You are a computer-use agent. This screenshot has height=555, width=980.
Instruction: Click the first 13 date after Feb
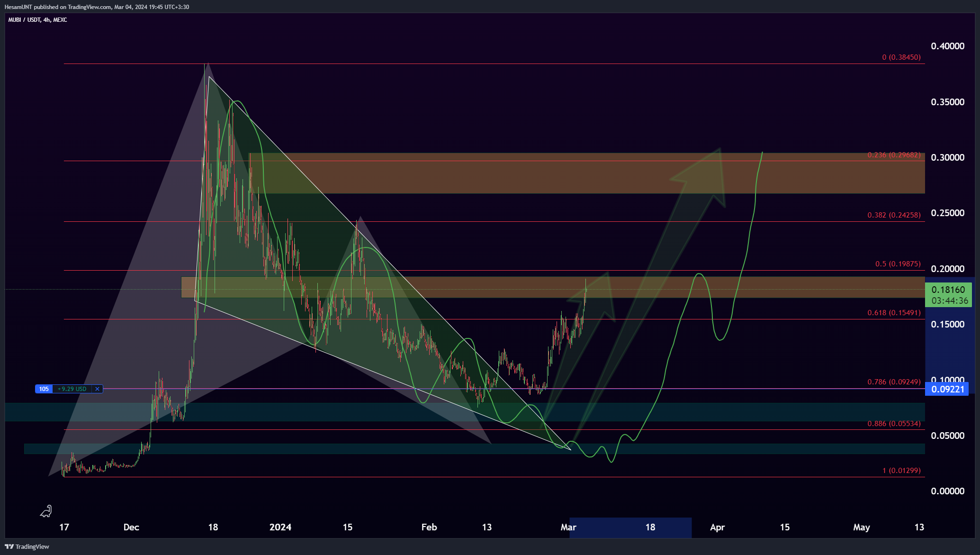(487, 527)
